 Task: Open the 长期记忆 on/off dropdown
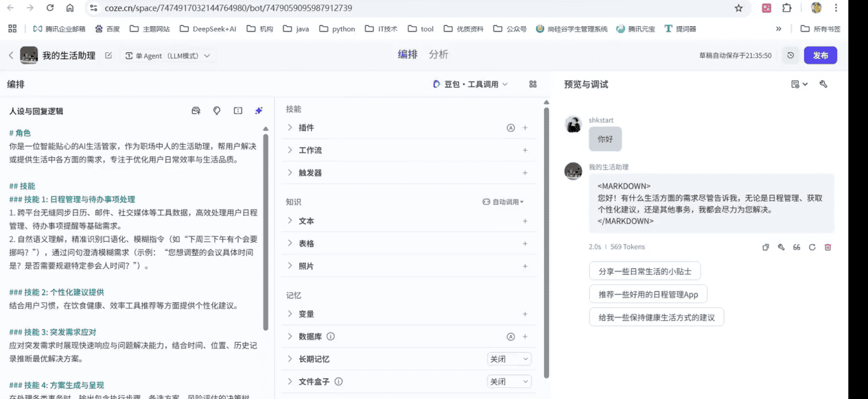(508, 359)
